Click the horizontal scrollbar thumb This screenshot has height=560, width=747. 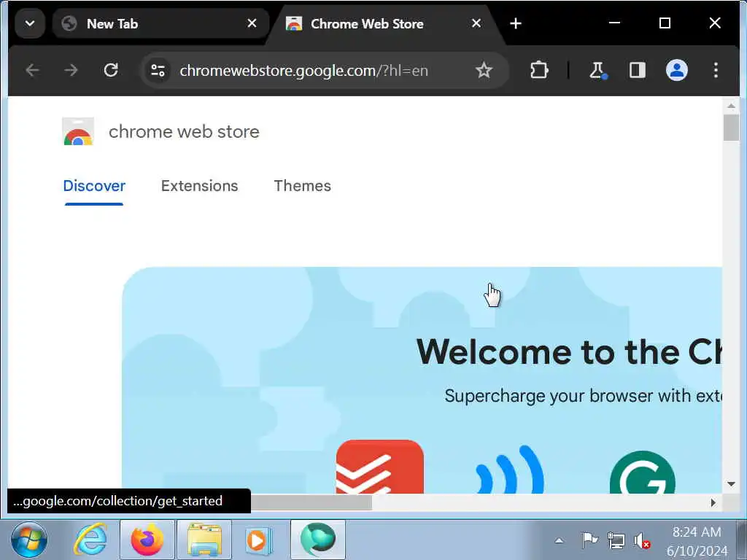tap(311, 502)
